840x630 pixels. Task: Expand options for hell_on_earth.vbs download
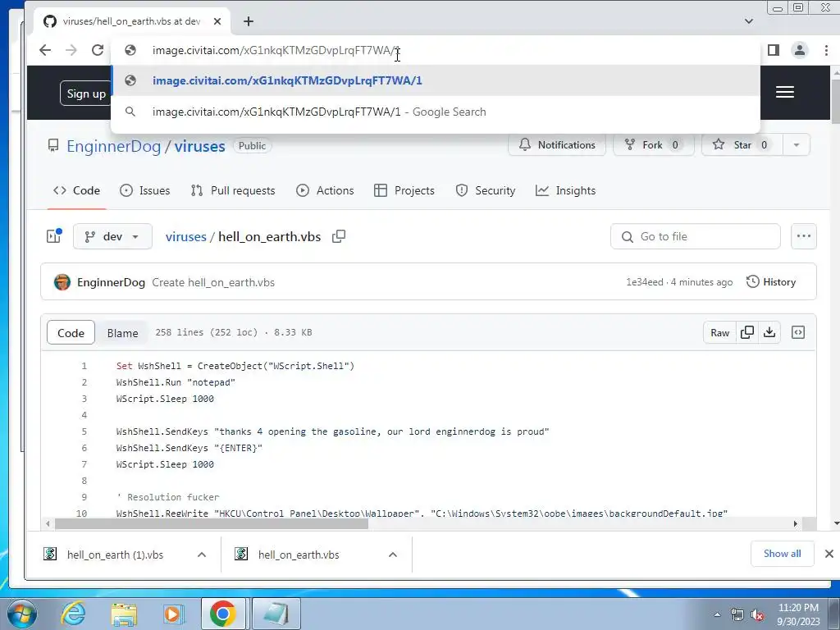(x=393, y=555)
